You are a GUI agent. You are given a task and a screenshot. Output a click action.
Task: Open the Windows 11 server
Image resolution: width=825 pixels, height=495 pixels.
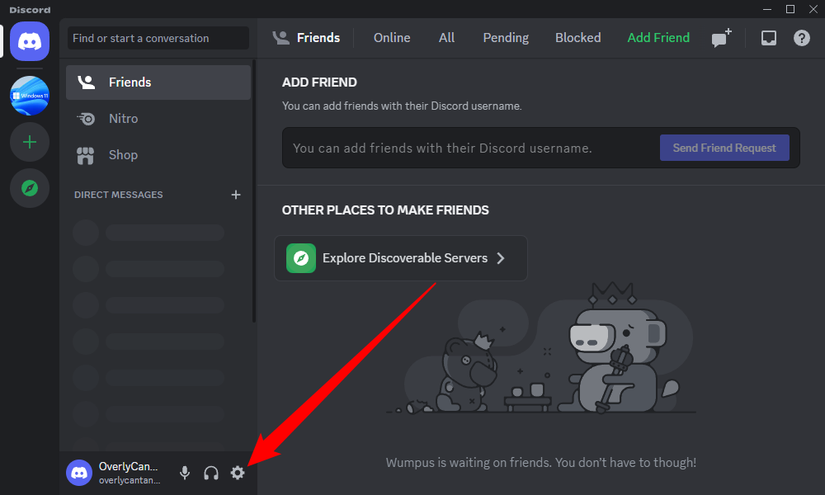(x=29, y=95)
